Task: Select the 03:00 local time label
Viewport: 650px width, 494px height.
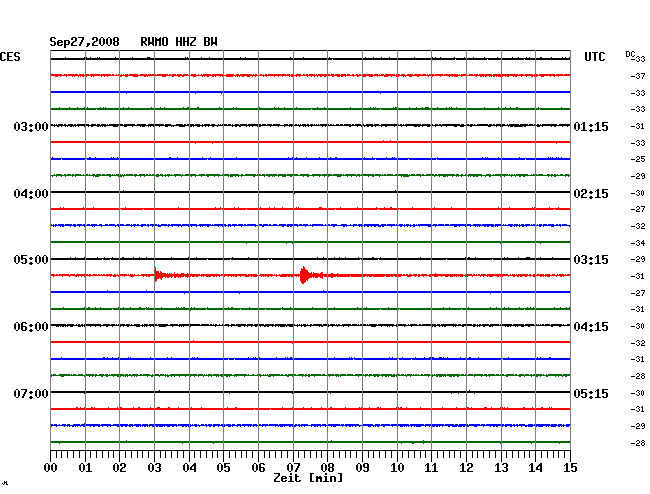Action: tap(31, 126)
